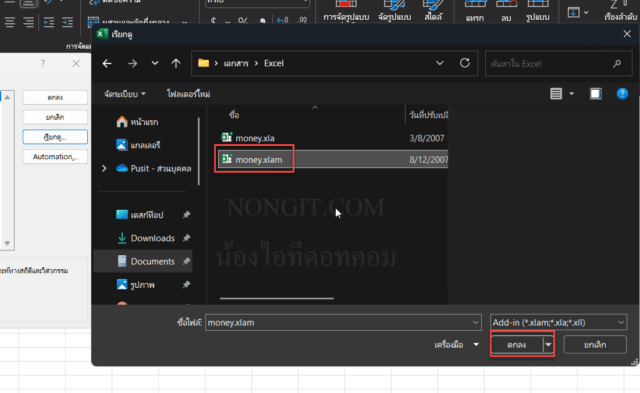Select 'Excel' breadcrumb in address bar
Viewport: 640px width, 393px height.
273,63
